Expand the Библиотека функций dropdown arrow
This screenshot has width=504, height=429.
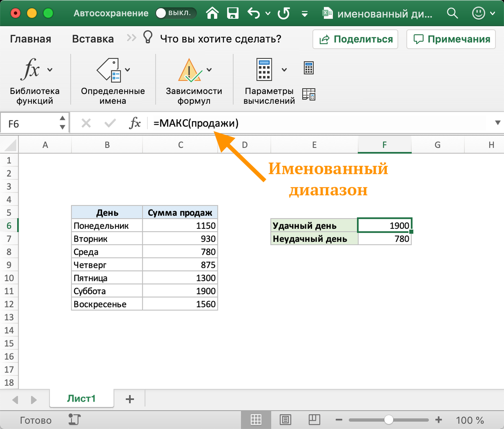point(50,70)
